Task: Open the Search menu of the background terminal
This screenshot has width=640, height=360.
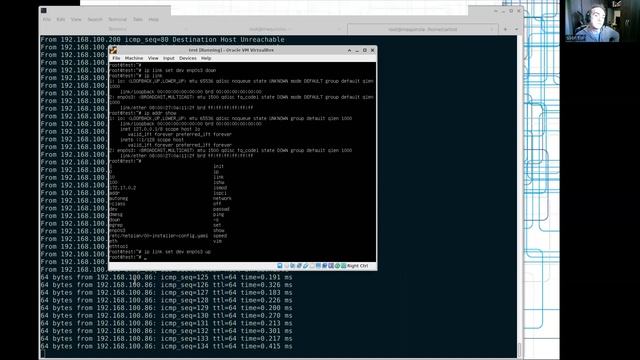Action: click(x=95, y=20)
